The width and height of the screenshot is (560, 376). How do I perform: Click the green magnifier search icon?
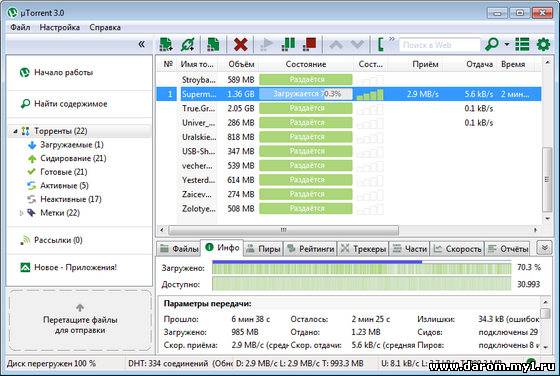click(x=492, y=44)
